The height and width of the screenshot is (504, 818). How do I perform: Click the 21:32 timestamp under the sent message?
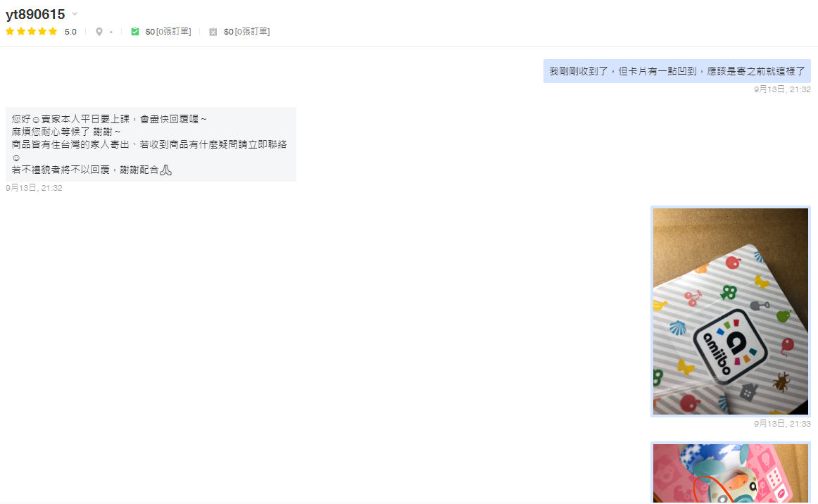pyautogui.click(x=782, y=89)
